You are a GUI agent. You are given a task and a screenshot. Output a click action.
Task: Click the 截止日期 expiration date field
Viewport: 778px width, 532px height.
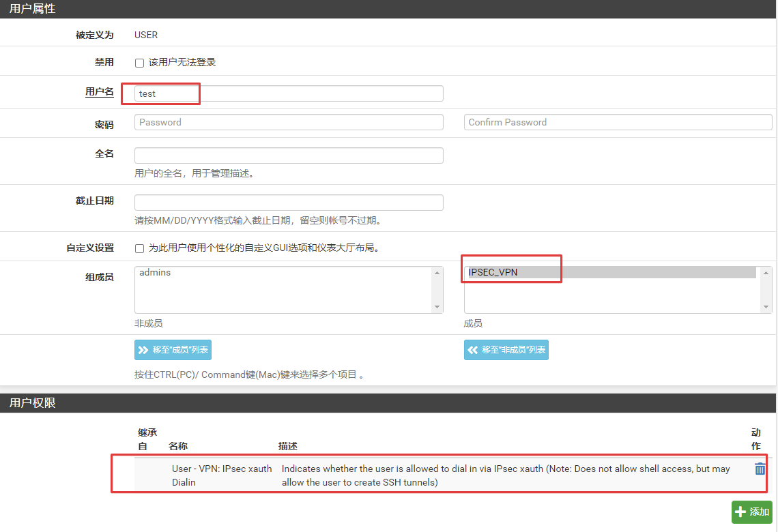click(289, 203)
